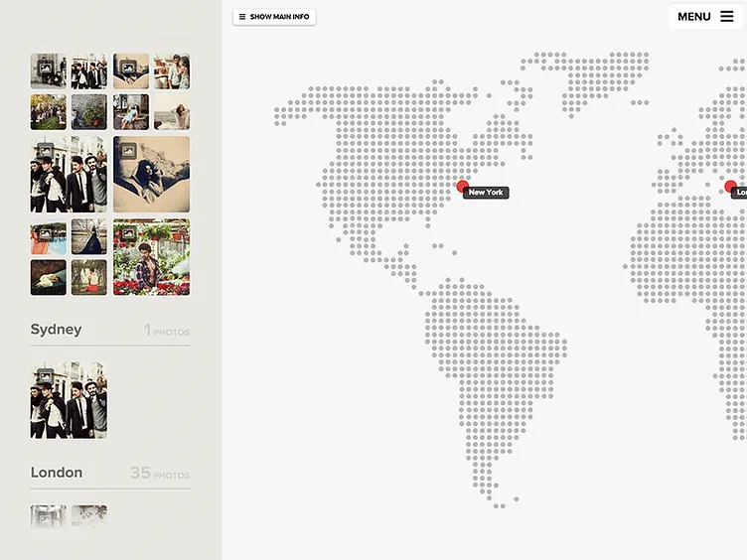Open the autumn trees crowd thumbnail
This screenshot has height=560, width=747.
click(x=49, y=112)
